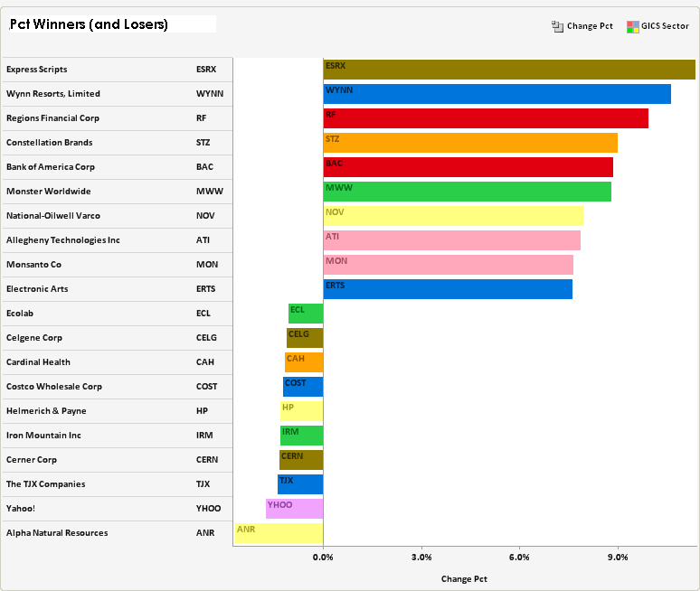Select the blue ERTS bar
The image size is (700, 591).
[x=448, y=289]
